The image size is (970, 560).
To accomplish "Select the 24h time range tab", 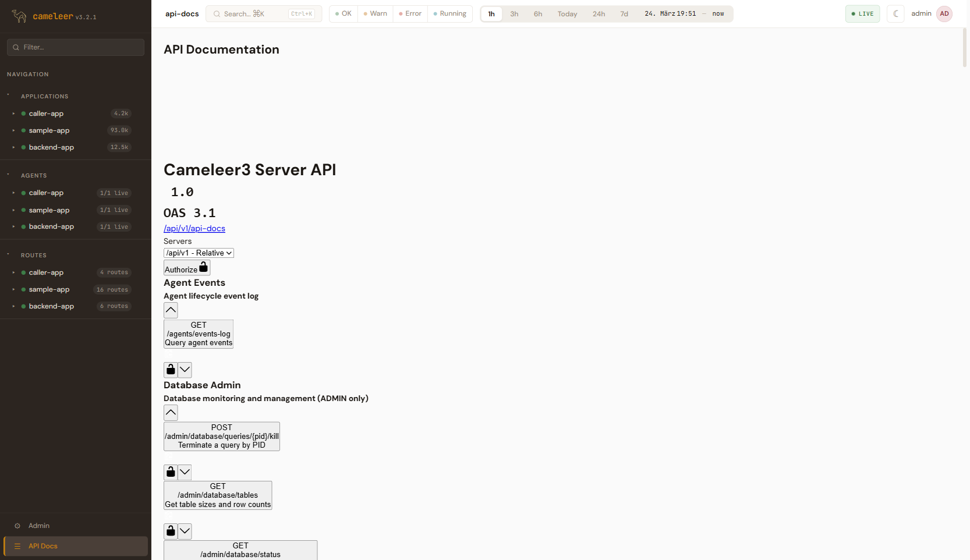I will click(x=599, y=14).
